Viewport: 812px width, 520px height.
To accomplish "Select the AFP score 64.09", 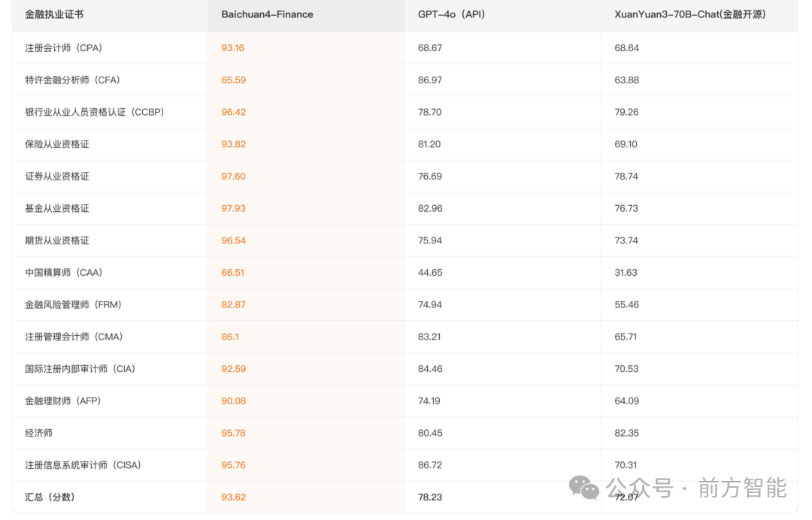I will coord(626,401).
